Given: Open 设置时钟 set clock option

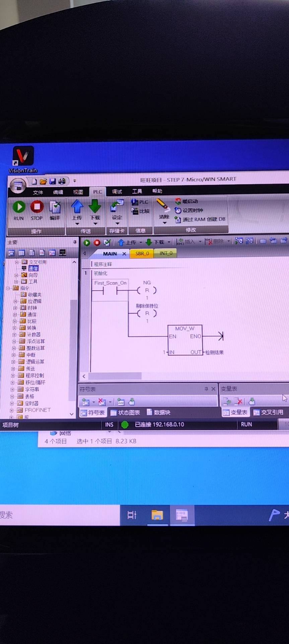Looking at the screenshot, I should click(189, 210).
